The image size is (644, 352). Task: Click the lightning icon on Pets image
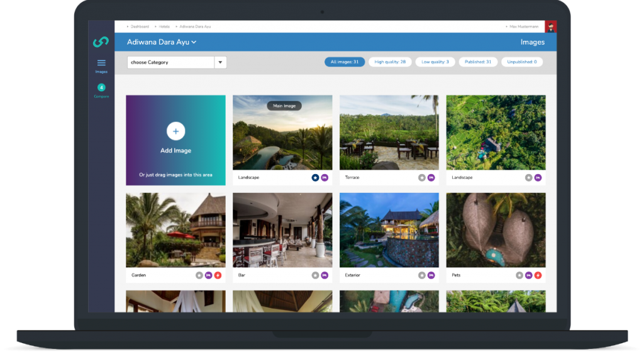pyautogui.click(x=538, y=275)
